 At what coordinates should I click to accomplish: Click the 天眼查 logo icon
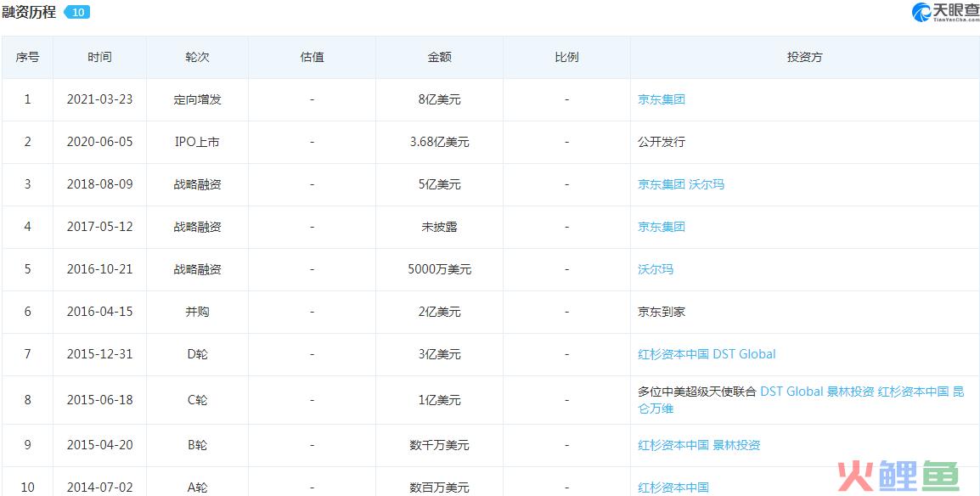tap(921, 12)
